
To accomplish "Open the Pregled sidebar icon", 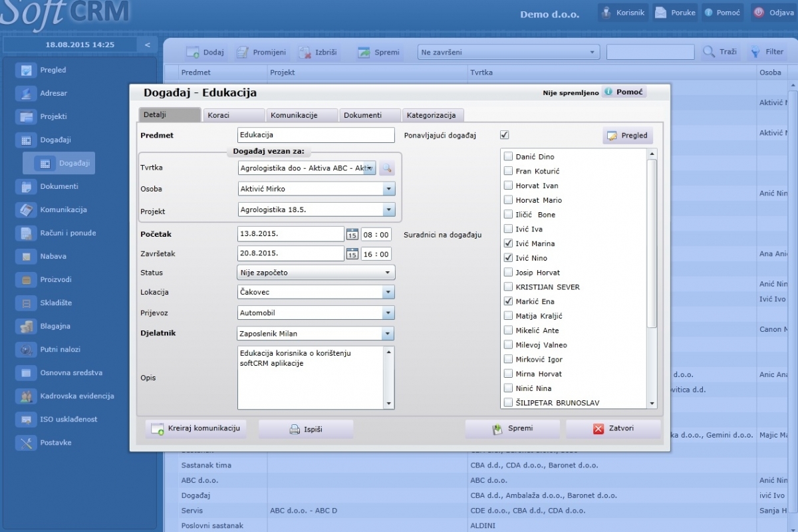I will coord(26,70).
